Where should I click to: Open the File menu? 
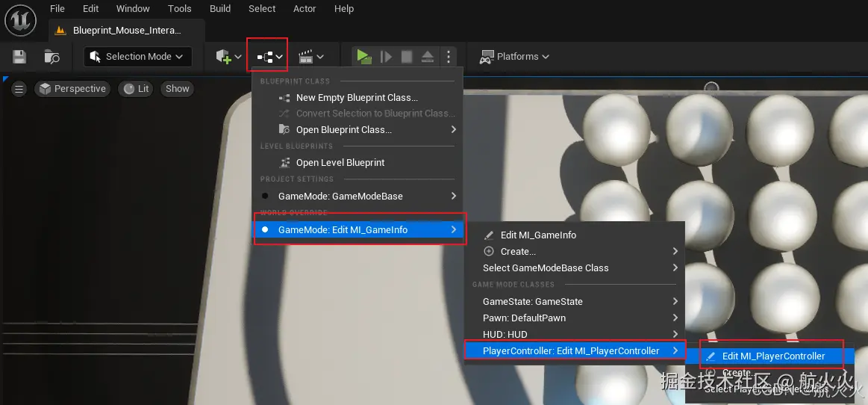[57, 9]
